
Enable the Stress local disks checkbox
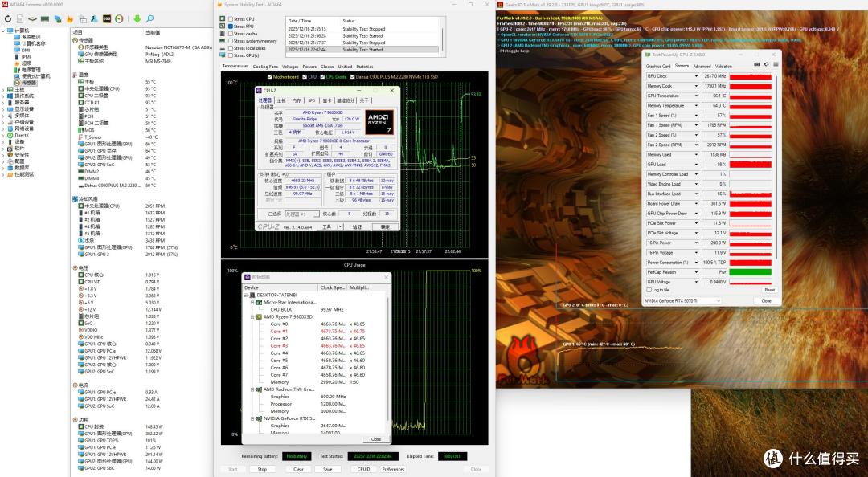click(x=231, y=47)
